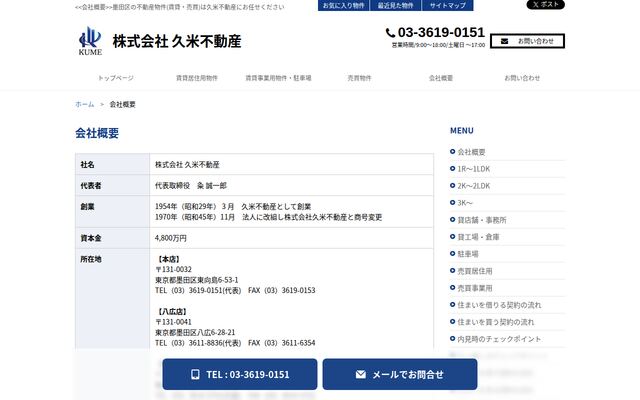The height and width of the screenshot is (400, 640).
Task: Open 売買物件 navigation item
Action: [359, 78]
